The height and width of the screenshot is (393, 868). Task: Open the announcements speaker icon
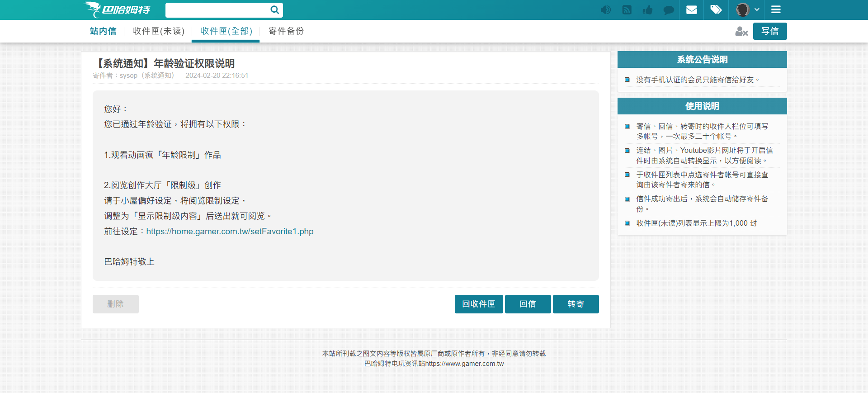click(605, 10)
